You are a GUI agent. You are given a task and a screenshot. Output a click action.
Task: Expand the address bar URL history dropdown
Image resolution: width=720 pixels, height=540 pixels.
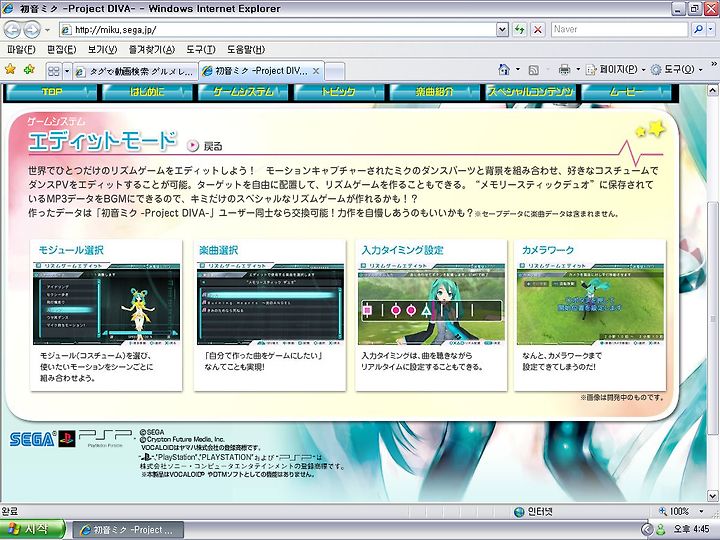[x=502, y=30]
